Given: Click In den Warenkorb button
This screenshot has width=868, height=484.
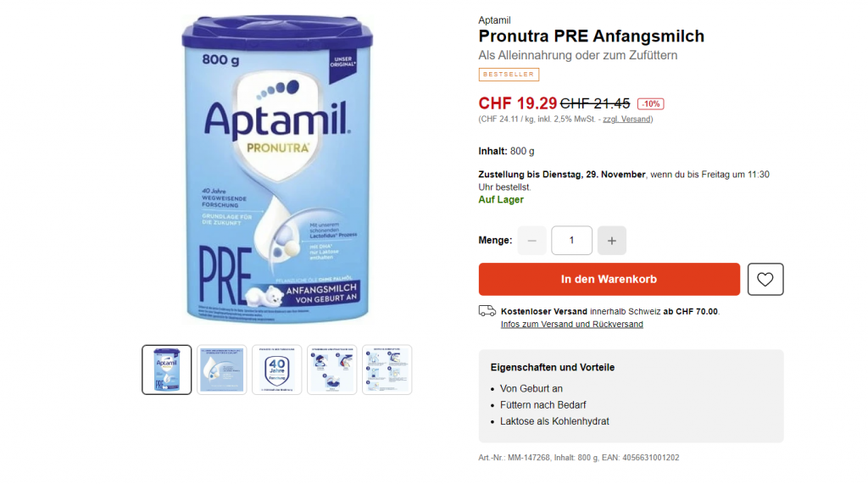Looking at the screenshot, I should click(x=609, y=279).
